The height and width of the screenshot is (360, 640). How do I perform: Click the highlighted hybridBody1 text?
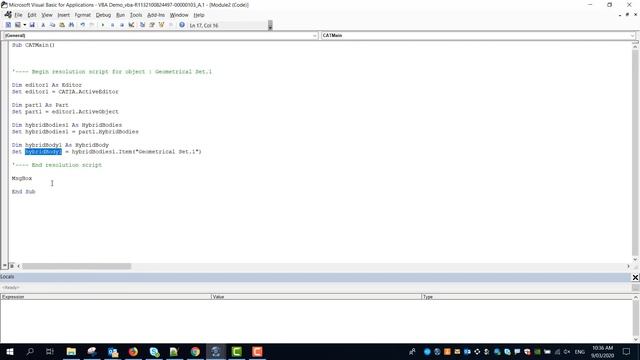(x=43, y=151)
